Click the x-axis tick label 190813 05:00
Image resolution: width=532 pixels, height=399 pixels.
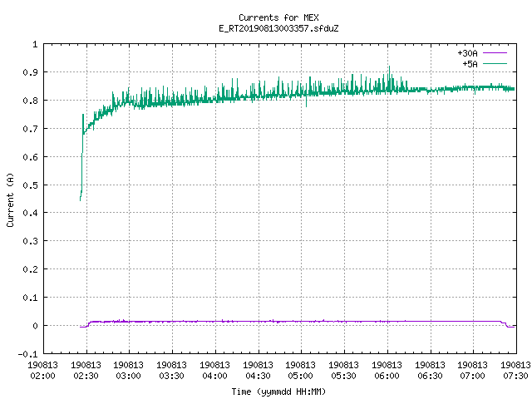(300, 370)
